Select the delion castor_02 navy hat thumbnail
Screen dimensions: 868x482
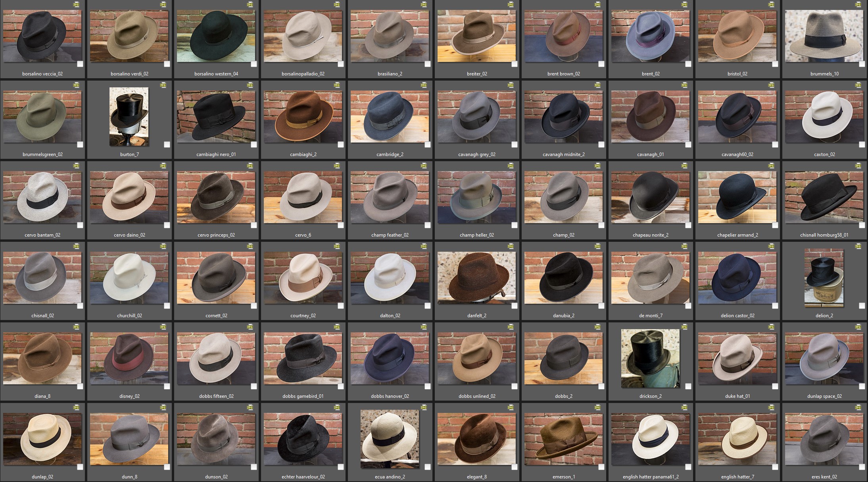[x=737, y=278]
